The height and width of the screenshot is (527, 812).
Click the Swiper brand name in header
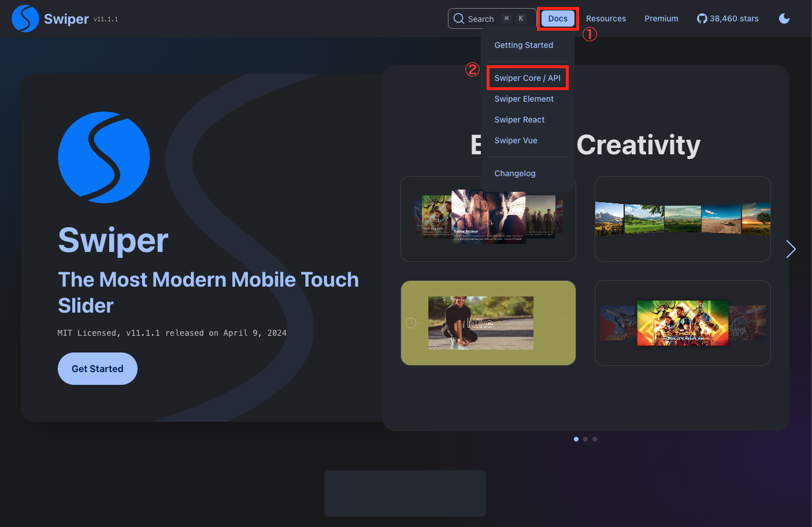pyautogui.click(x=66, y=19)
